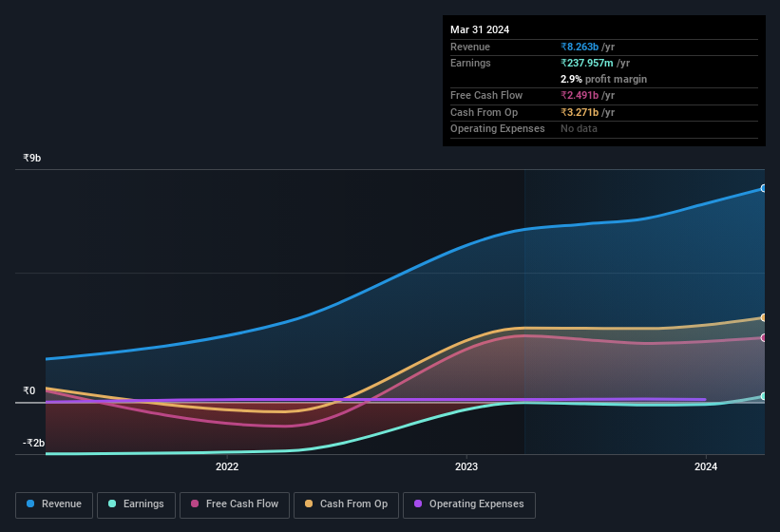Click the No data operating expenses value

(579, 129)
